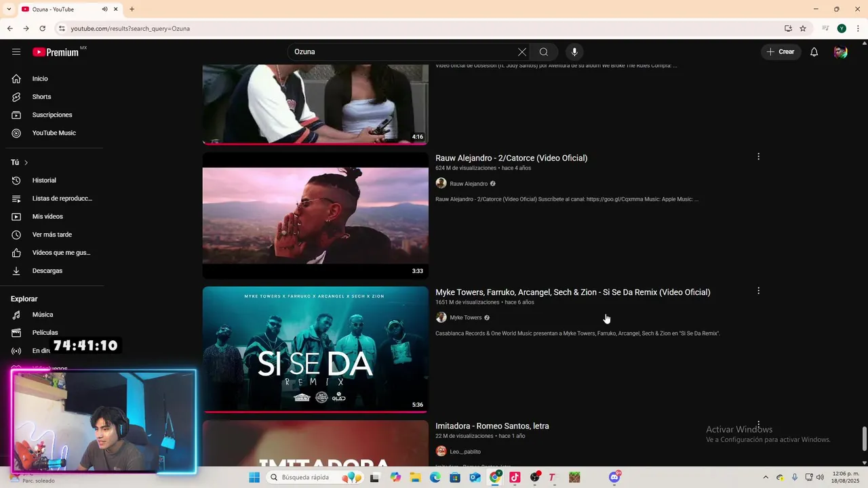The image size is (868, 488).
Task: Open Si Se Da Remix video title
Action: [573, 292]
